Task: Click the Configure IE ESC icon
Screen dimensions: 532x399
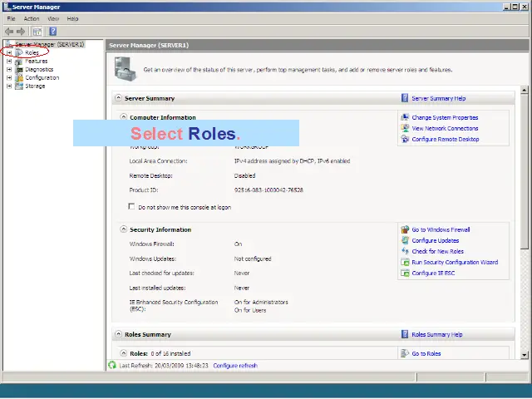Action: pyautogui.click(x=405, y=273)
